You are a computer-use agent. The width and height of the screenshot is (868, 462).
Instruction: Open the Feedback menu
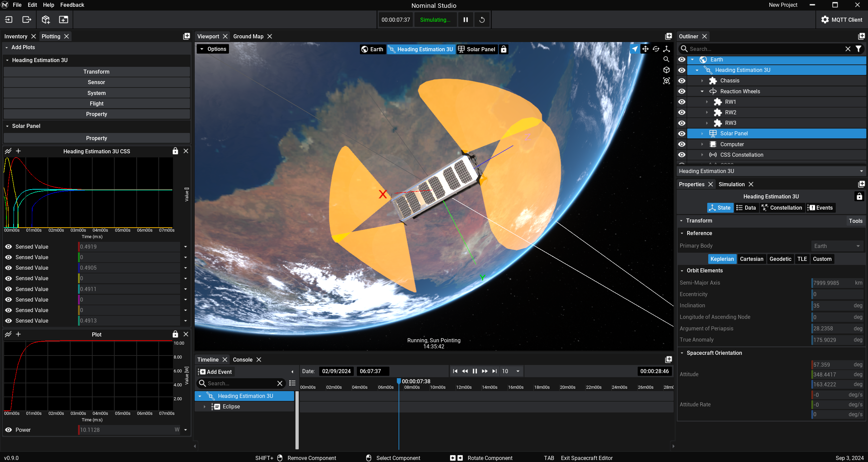[72, 5]
